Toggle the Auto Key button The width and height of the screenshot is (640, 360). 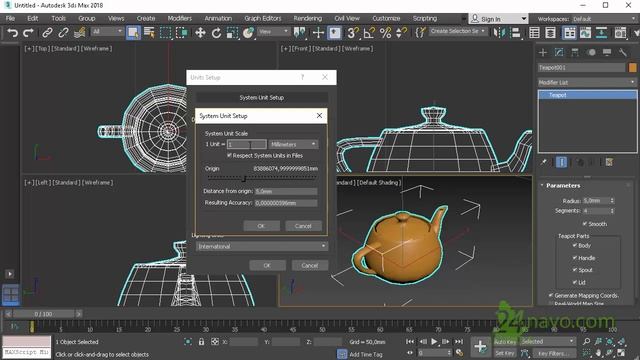pos(505,342)
